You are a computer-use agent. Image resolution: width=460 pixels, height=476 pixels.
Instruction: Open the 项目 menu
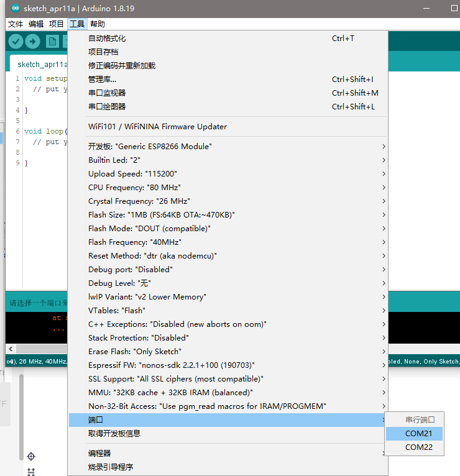click(x=57, y=24)
